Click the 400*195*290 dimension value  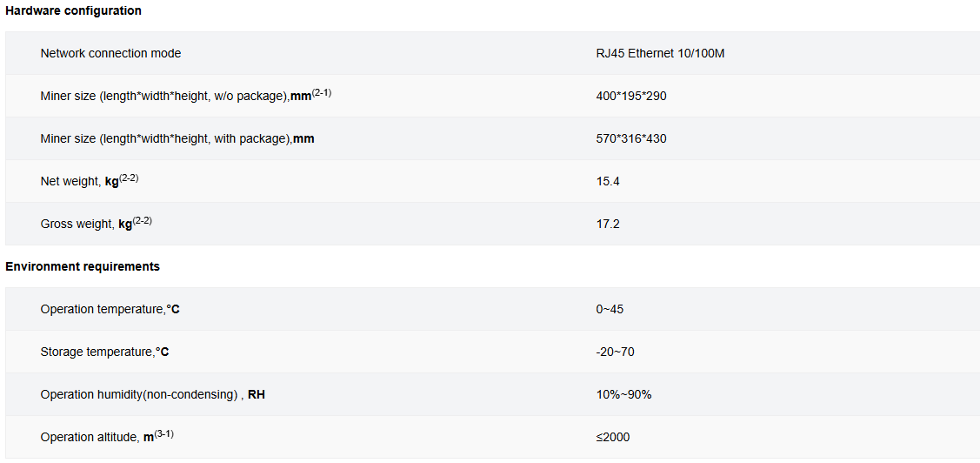pyautogui.click(x=628, y=97)
